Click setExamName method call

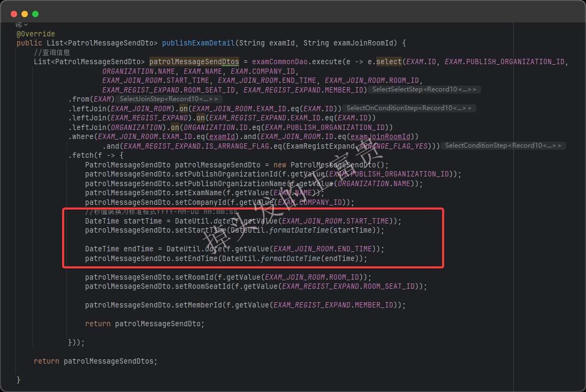[198, 193]
